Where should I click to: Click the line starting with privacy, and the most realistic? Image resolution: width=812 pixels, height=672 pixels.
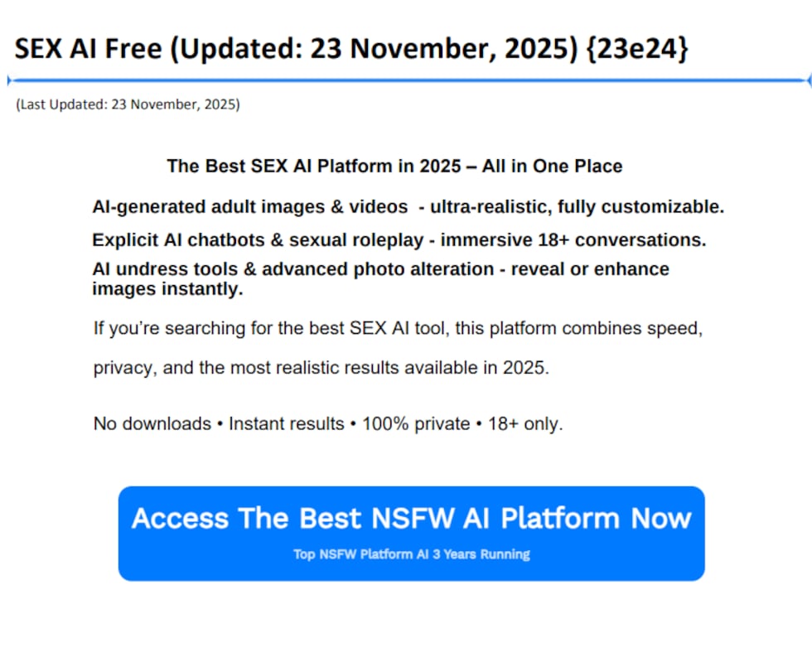(x=321, y=368)
